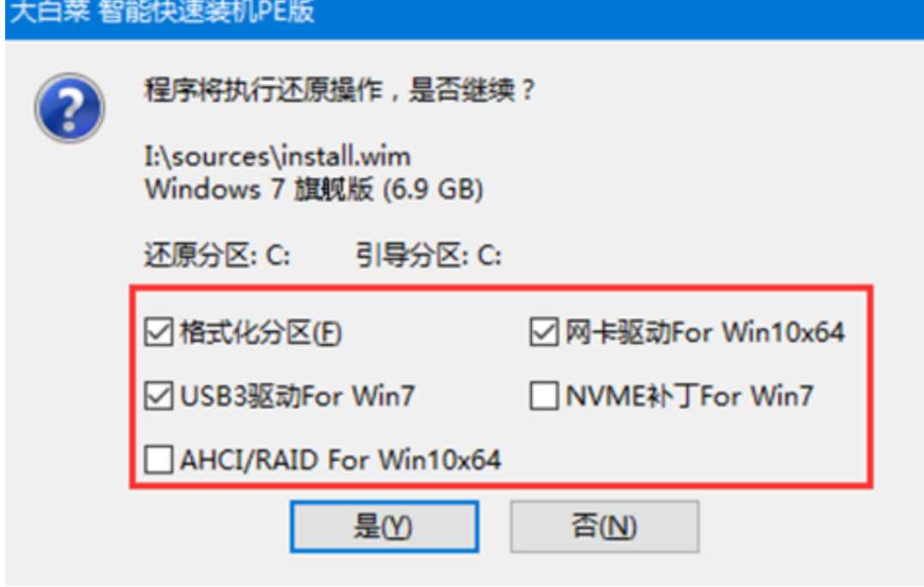Enable the NVME补丁For Win7 checkbox box
This screenshot has width=924, height=587.
point(544,396)
